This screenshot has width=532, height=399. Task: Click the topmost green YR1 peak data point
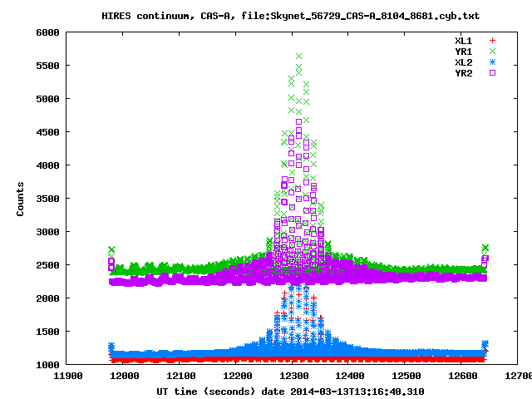click(298, 56)
